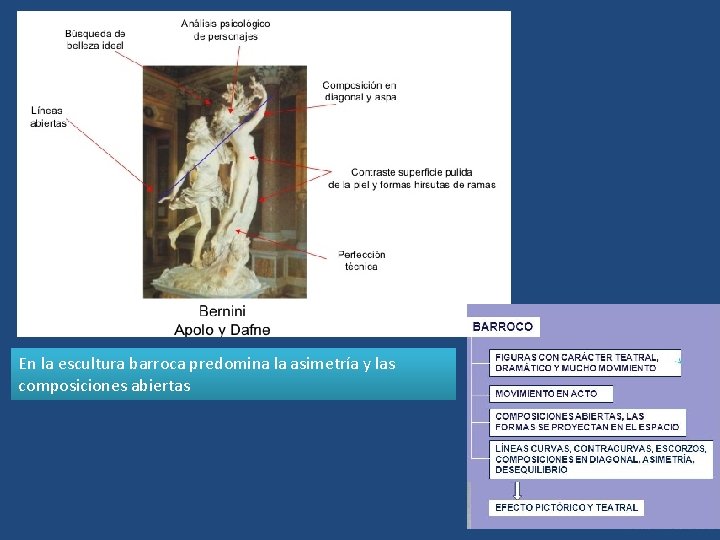This screenshot has height=540, width=720.
Task: Click the 'BARROCO' heading box
Action: 503,326
